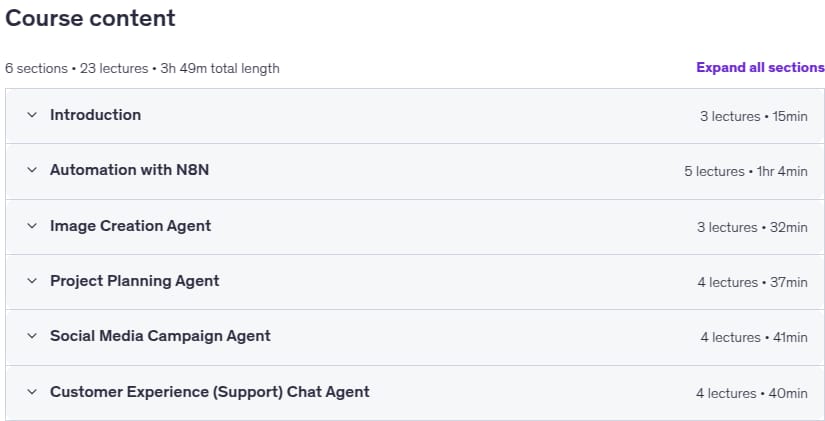The width and height of the screenshot is (825, 421).
Task: Click the 4 lectures • 41min label
Action: point(754,337)
